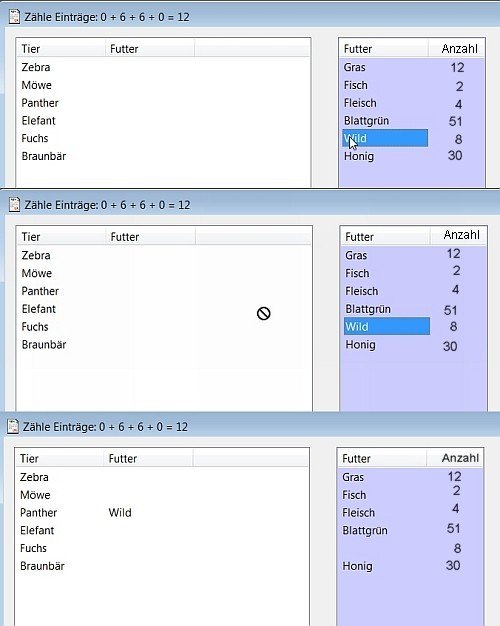Click the document icon in the bottom title bar
The image size is (500, 626).
pos(13,426)
